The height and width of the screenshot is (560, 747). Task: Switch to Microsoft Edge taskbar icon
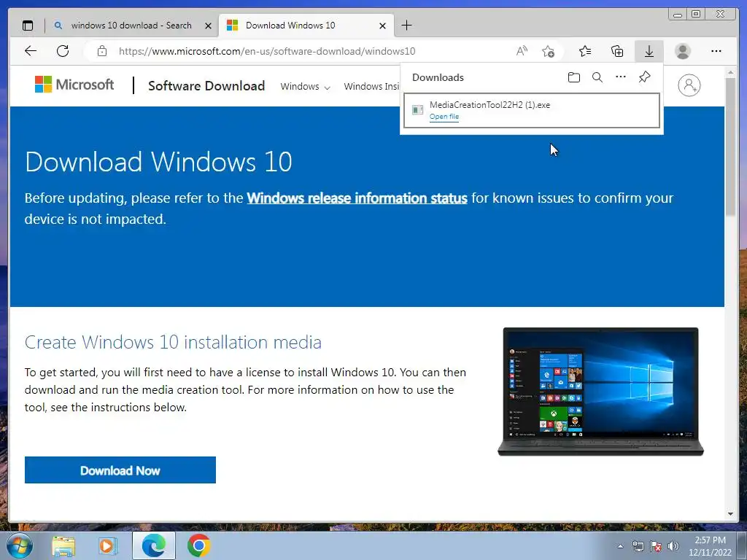[153, 545]
